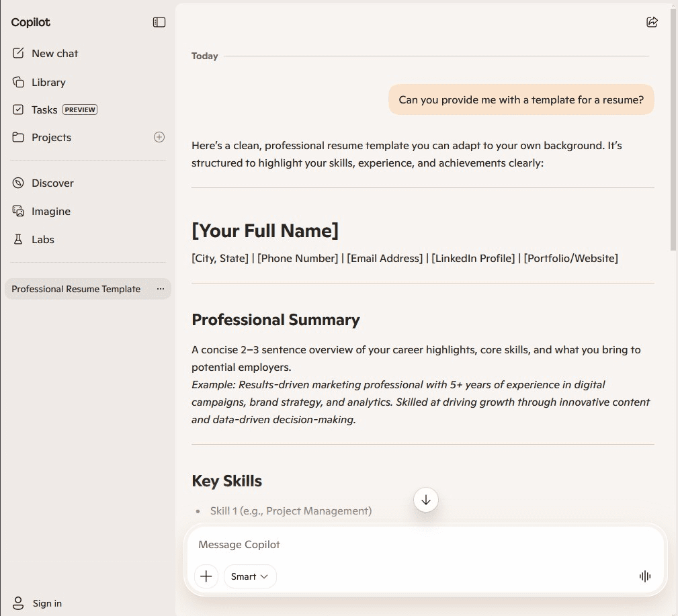The width and height of the screenshot is (678, 616).
Task: Click the Sign in person icon
Action: (18, 603)
